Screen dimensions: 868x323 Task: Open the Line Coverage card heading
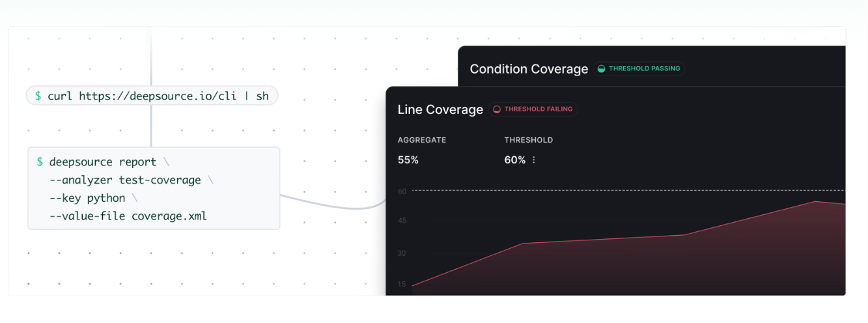(440, 109)
